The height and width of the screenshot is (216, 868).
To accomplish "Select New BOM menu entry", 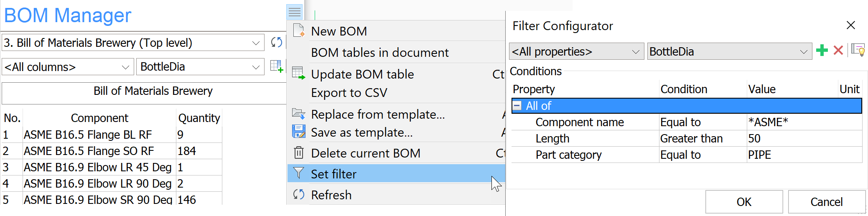I will (339, 31).
